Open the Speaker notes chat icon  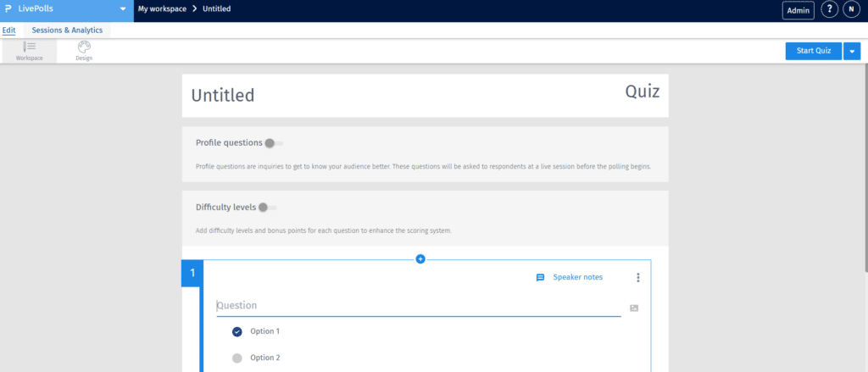(540, 278)
